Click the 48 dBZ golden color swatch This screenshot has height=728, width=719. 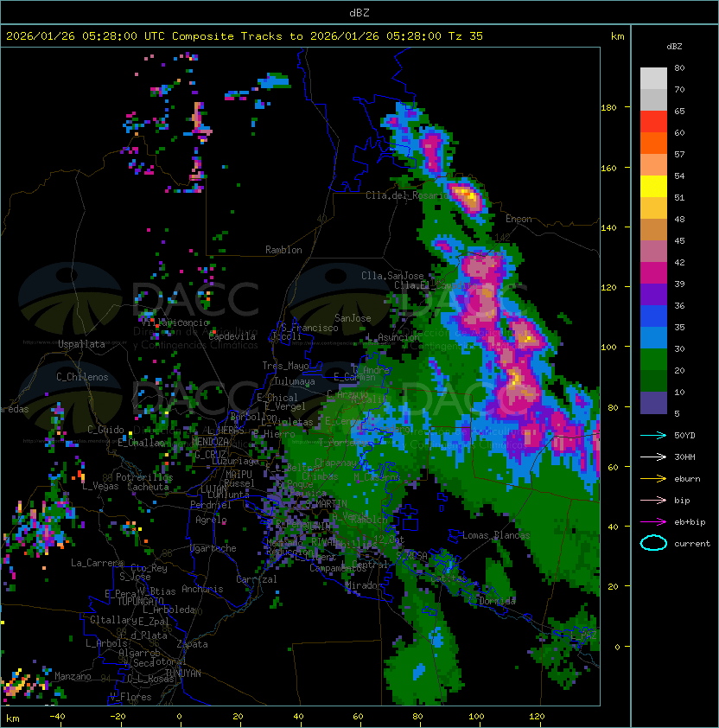pos(653,230)
